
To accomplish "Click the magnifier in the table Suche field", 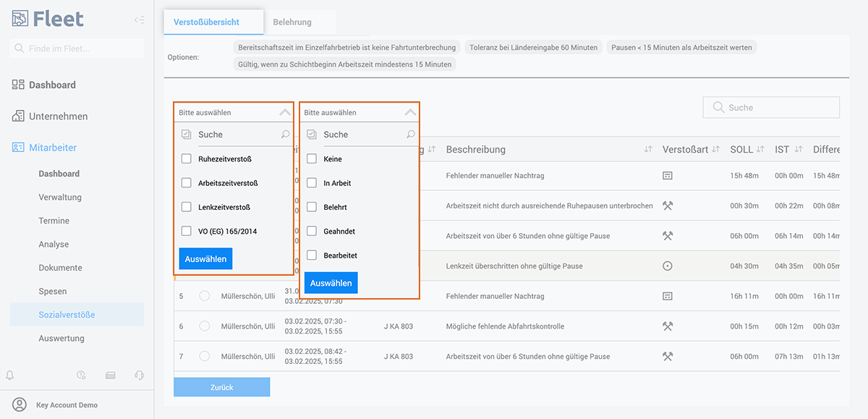I will (718, 107).
